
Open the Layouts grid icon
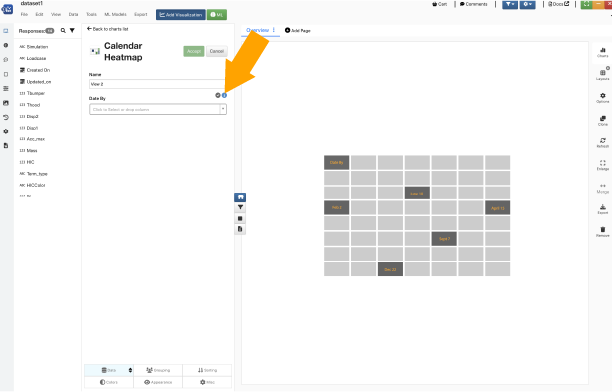pyautogui.click(x=603, y=73)
